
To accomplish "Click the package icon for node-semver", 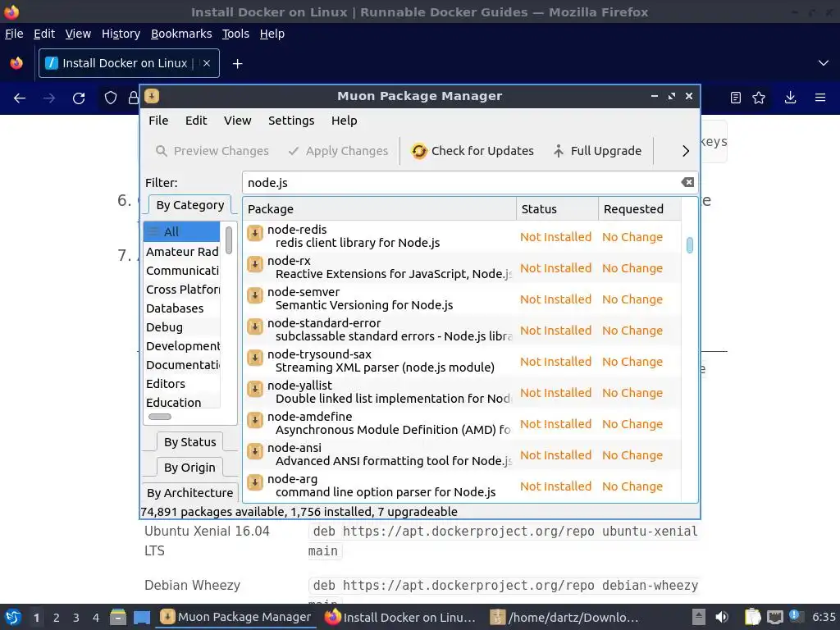I will tap(255, 295).
